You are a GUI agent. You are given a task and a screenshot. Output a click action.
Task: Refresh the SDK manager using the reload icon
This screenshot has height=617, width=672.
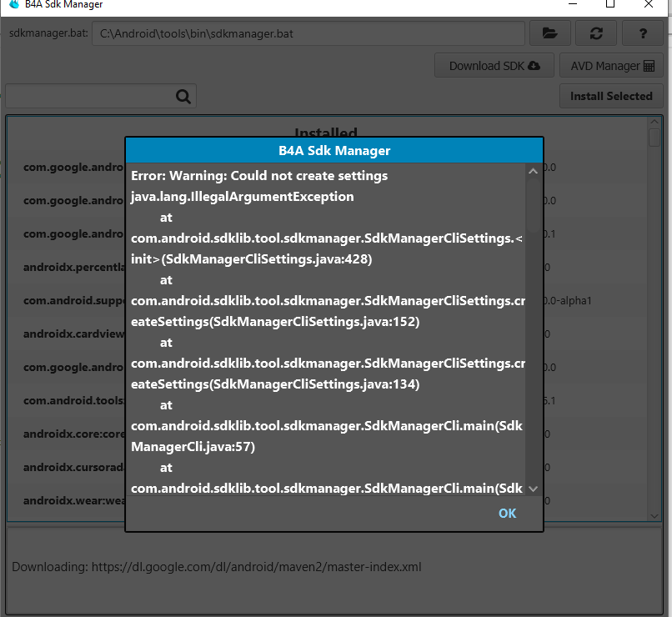[594, 33]
